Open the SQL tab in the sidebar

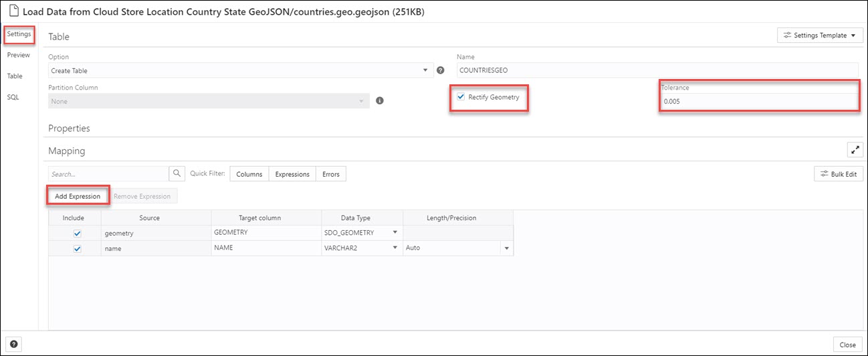13,97
